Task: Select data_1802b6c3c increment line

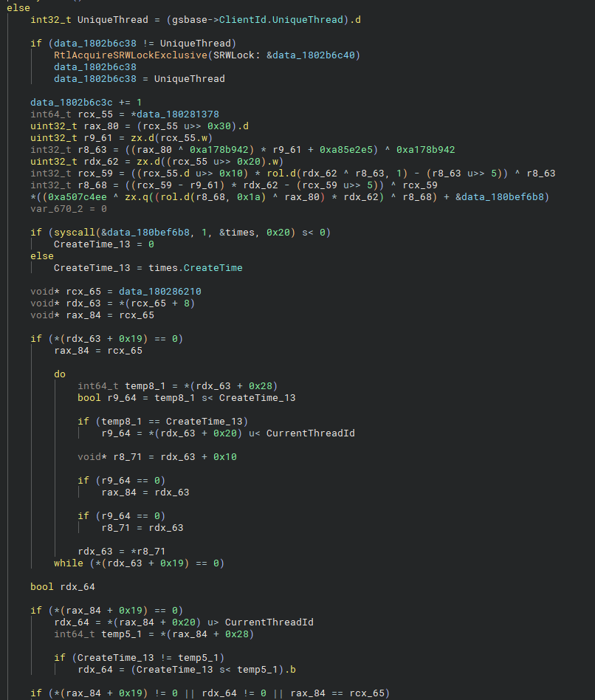Action: pyautogui.click(x=86, y=103)
